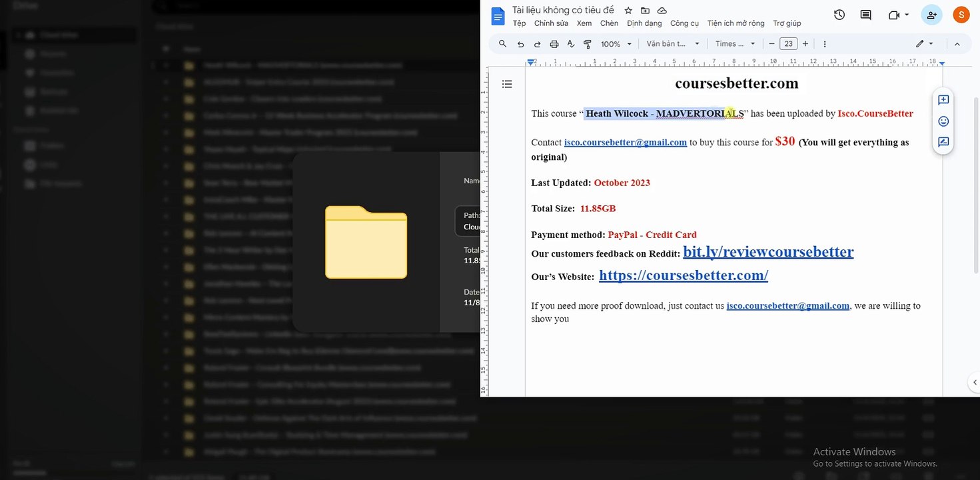Decrease font size with the minus button
The width and height of the screenshot is (980, 480).
point(771,44)
